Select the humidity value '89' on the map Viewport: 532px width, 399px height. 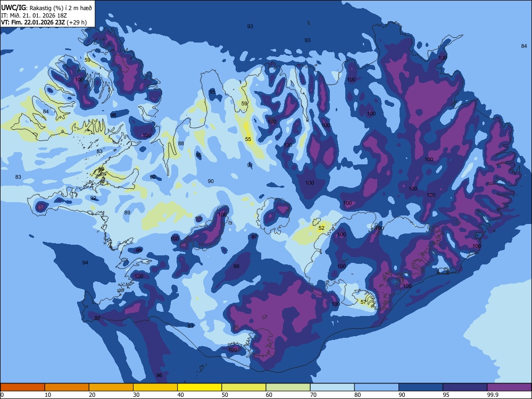[x=127, y=213]
